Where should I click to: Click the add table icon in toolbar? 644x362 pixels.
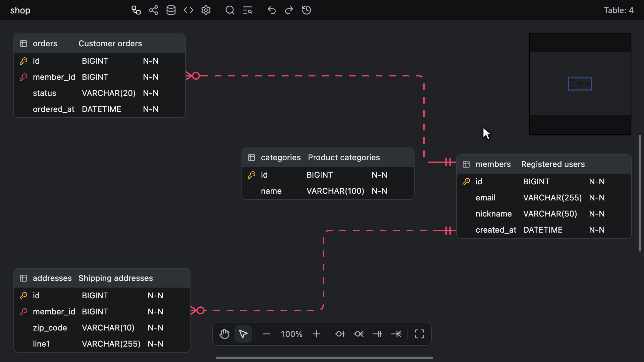pos(136,10)
